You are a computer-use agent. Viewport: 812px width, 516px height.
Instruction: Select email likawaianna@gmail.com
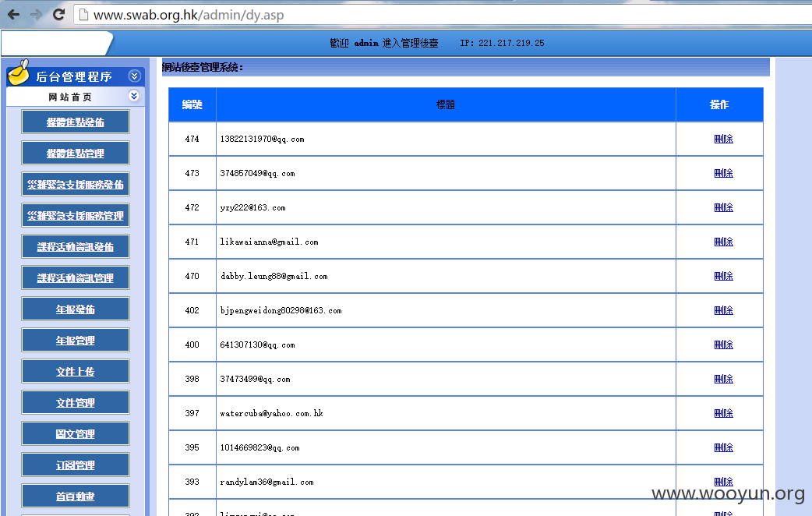270,242
